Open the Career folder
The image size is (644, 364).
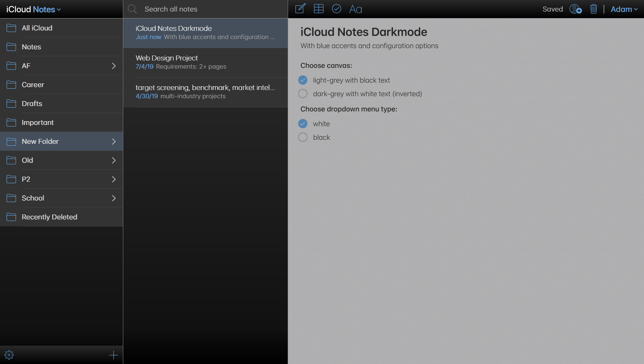click(x=62, y=85)
